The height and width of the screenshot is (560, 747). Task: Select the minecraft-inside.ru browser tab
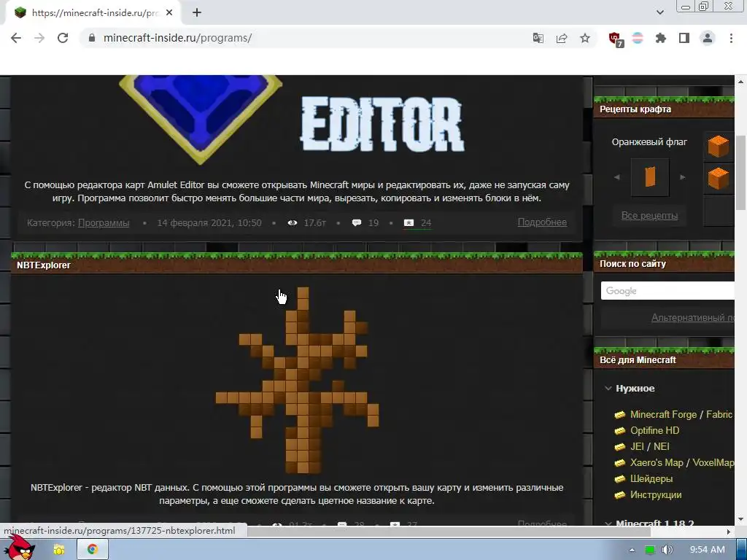click(x=93, y=13)
